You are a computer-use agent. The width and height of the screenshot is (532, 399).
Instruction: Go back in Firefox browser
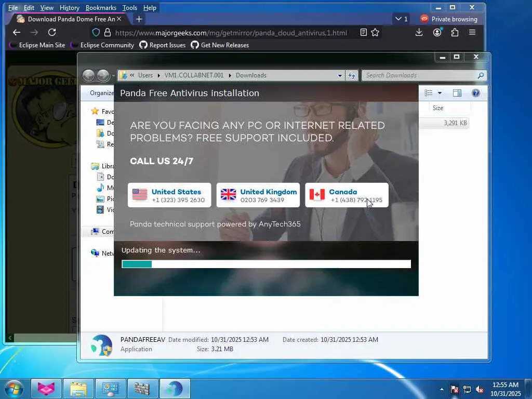pos(16,32)
